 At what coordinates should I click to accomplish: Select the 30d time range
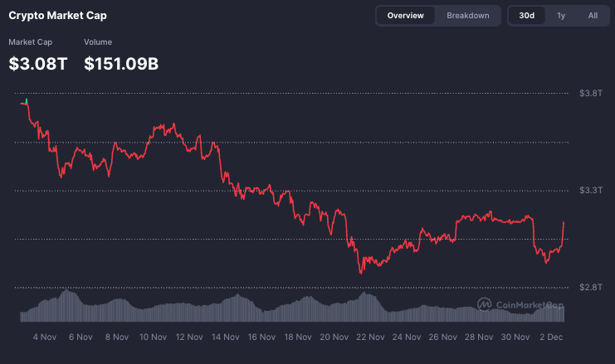pos(526,16)
